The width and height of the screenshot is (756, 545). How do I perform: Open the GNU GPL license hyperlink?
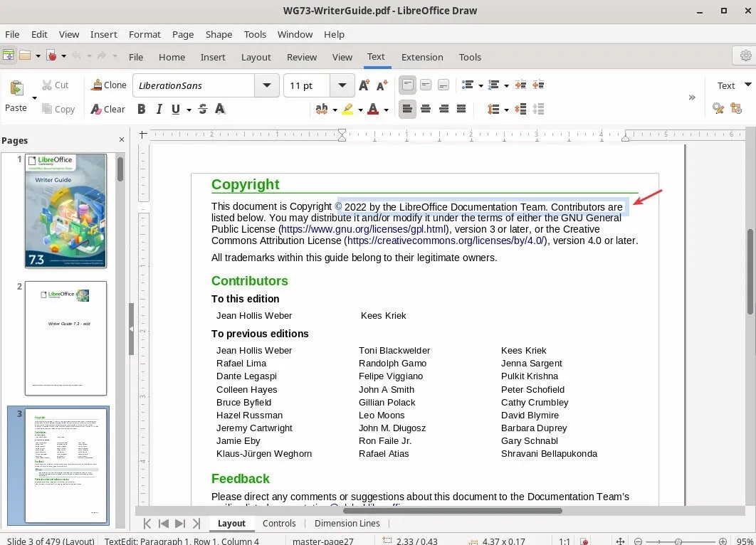coord(364,229)
